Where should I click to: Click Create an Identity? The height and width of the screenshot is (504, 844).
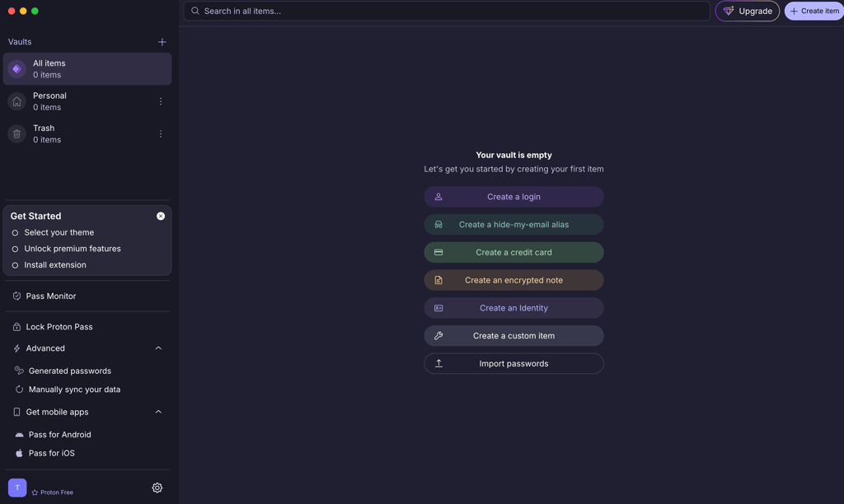[513, 308]
